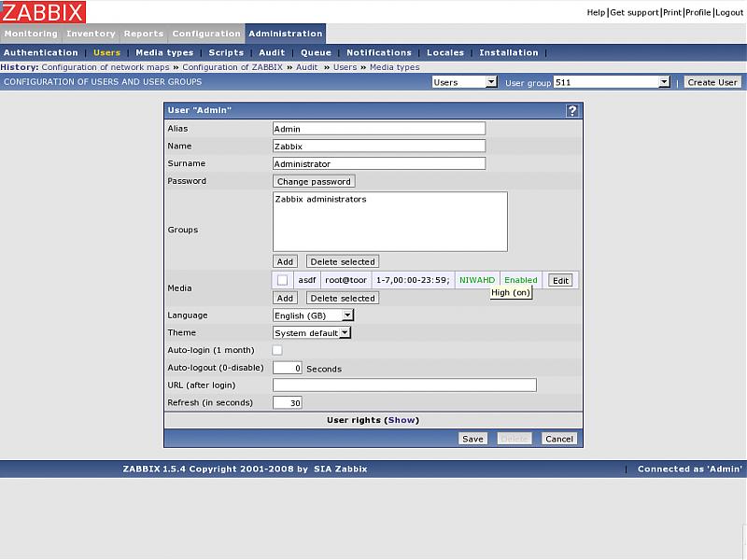Go to the Scripts submenu

point(226,52)
